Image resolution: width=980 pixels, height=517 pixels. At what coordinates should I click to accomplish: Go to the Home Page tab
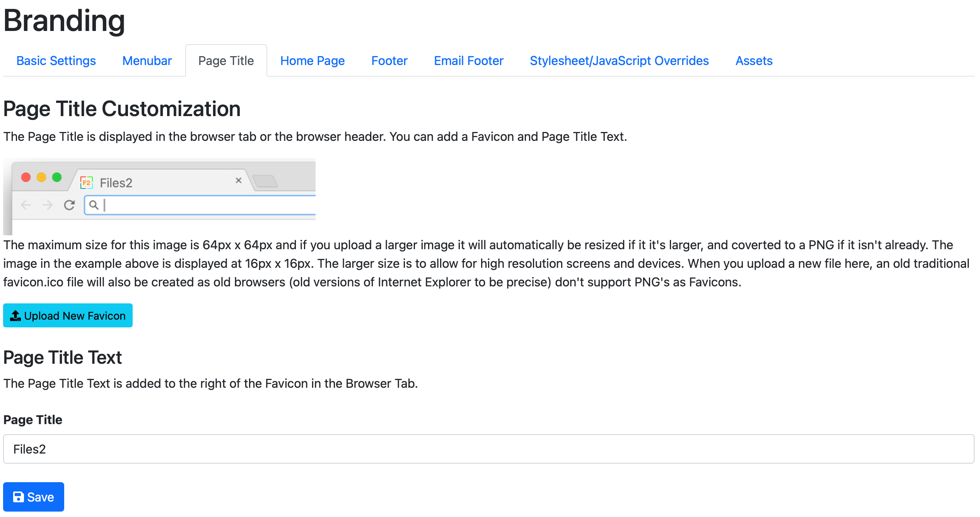coord(312,61)
